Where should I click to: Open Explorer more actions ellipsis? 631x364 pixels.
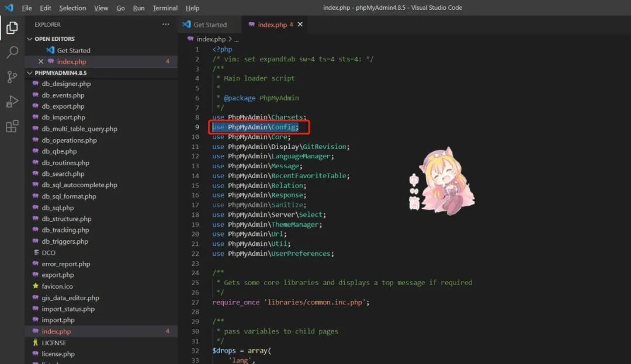click(x=165, y=24)
